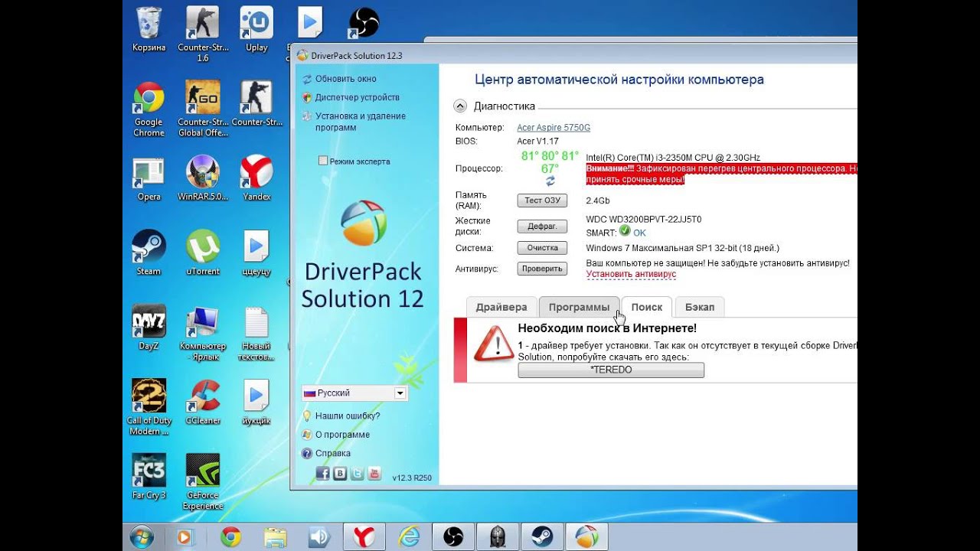This screenshot has width=980, height=551.
Task: Click the Yandex taskbar button
Action: [364, 537]
